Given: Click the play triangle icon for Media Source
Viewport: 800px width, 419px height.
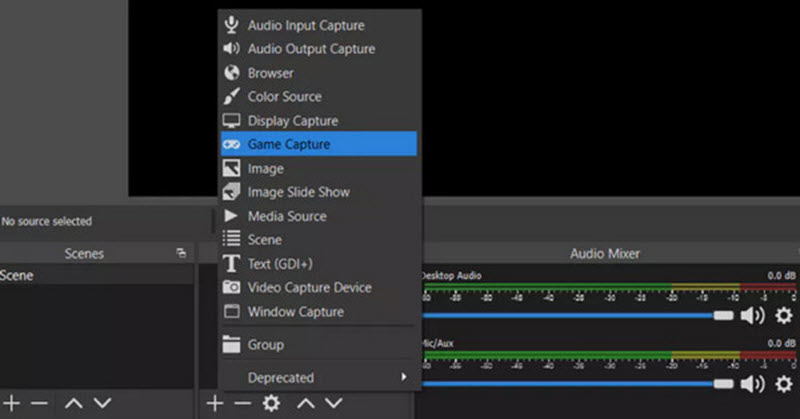Looking at the screenshot, I should (231, 216).
